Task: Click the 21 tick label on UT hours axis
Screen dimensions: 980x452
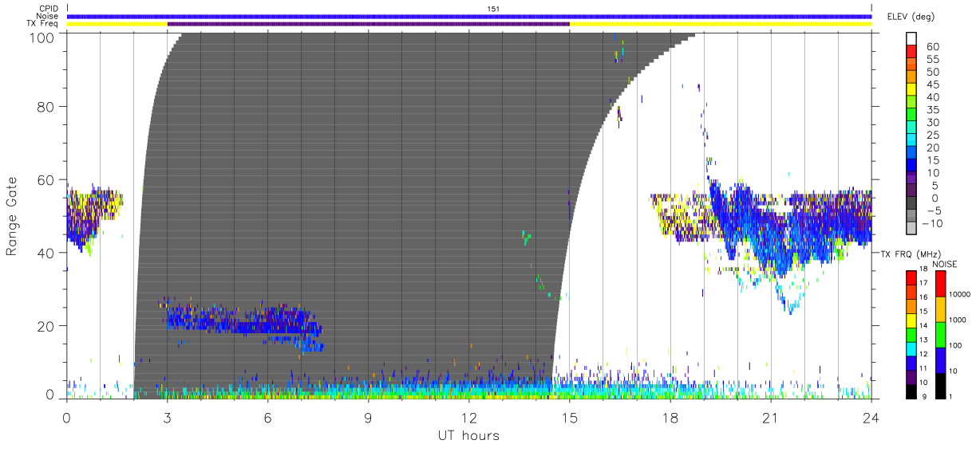Action: pyautogui.click(x=771, y=416)
